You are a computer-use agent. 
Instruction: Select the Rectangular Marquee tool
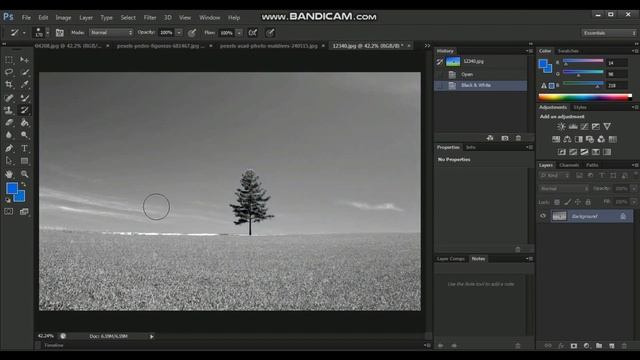(9, 60)
